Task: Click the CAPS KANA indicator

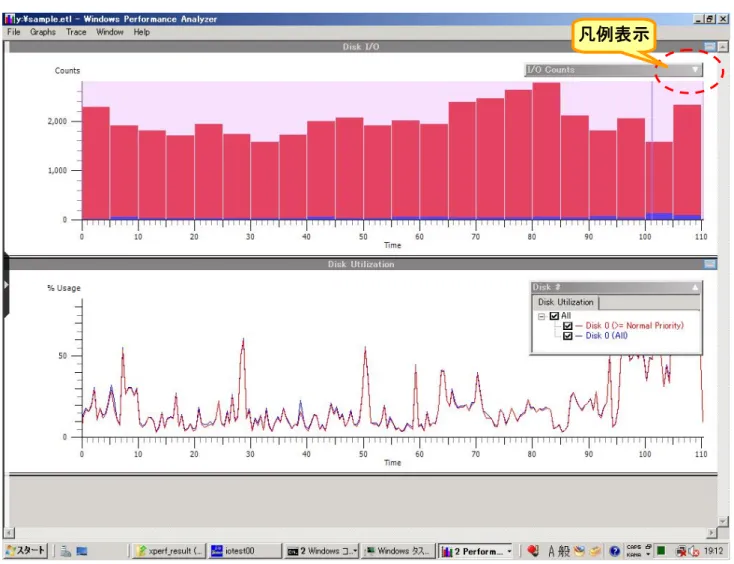Action: 634,551
